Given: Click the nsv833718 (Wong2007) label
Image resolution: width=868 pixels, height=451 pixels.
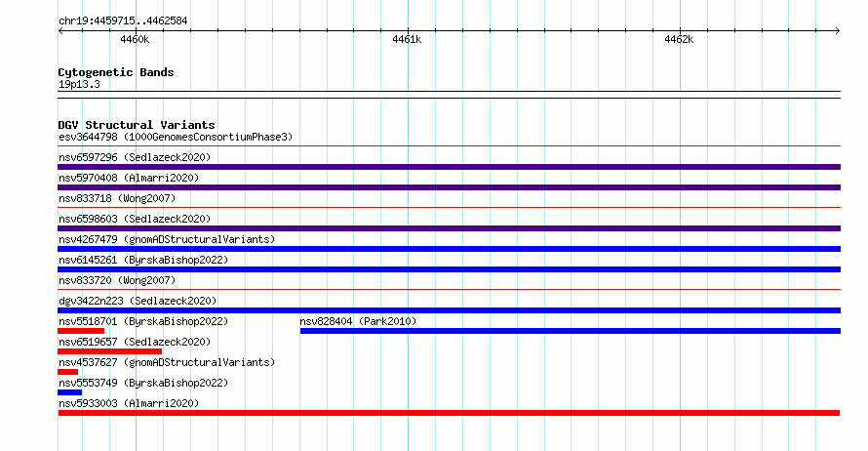Looking at the screenshot, I should 117,198.
